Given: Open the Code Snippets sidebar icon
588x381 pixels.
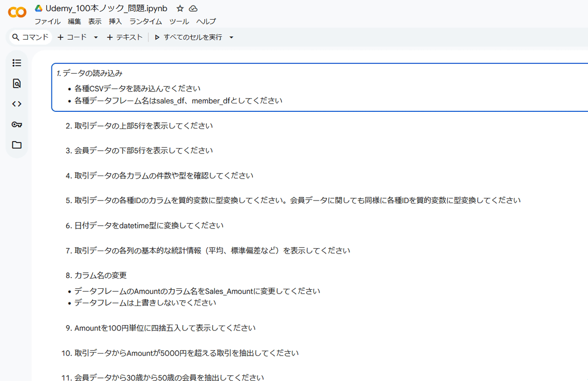Looking at the screenshot, I should pos(17,104).
